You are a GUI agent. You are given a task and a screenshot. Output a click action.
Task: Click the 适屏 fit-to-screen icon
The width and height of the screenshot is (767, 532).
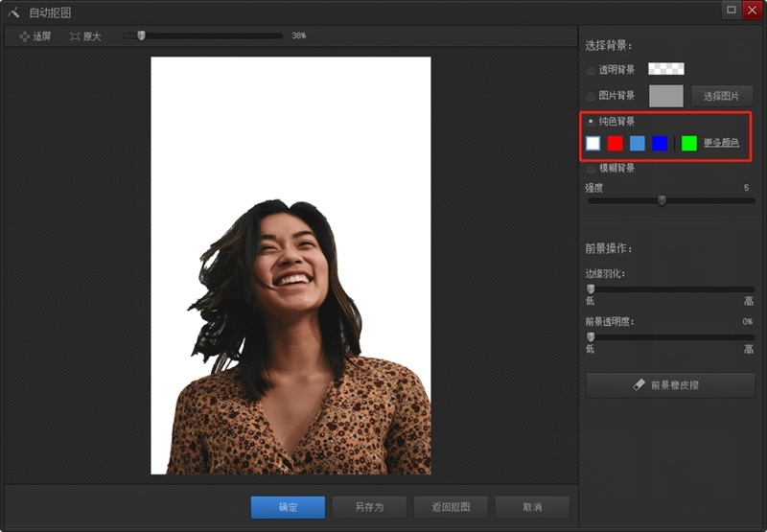pos(25,36)
